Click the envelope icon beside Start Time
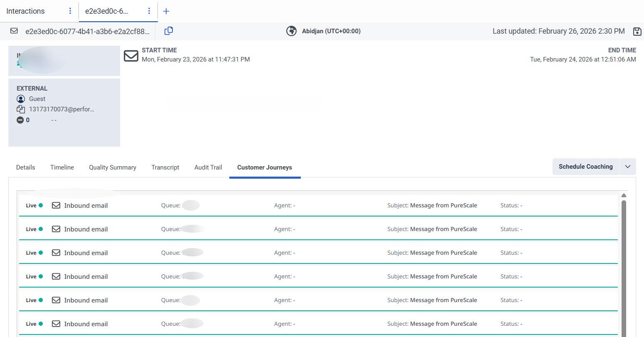This screenshot has width=644, height=337. pyautogui.click(x=131, y=56)
